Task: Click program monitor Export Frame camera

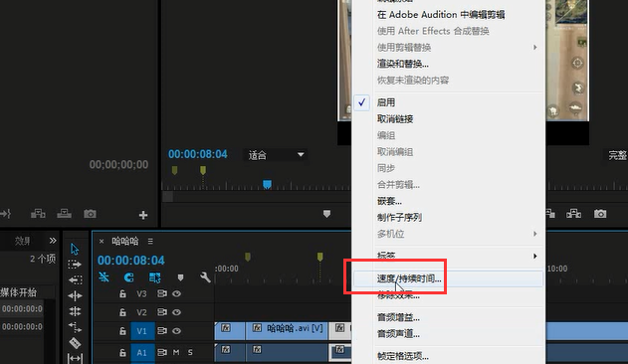Action: pyautogui.click(x=600, y=214)
